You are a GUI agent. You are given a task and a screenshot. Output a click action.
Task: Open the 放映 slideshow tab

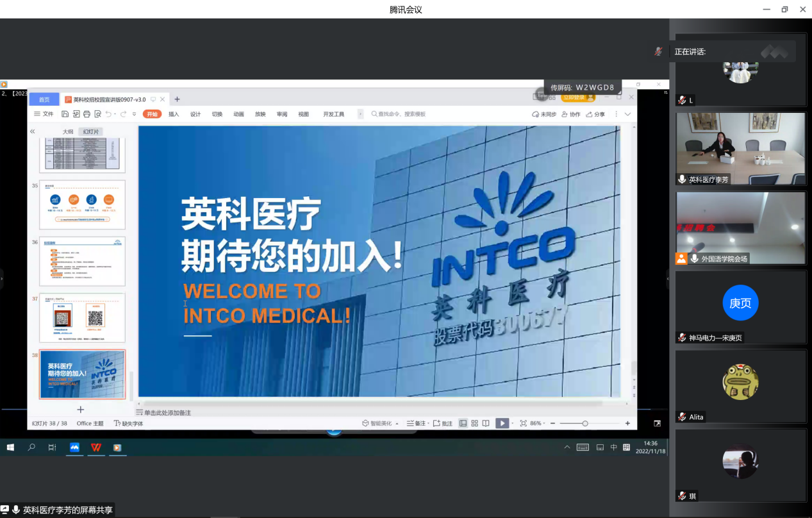[x=260, y=114]
